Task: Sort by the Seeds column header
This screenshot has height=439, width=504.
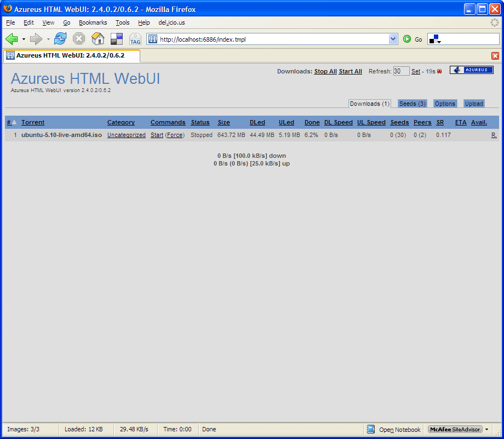Action: [x=399, y=122]
